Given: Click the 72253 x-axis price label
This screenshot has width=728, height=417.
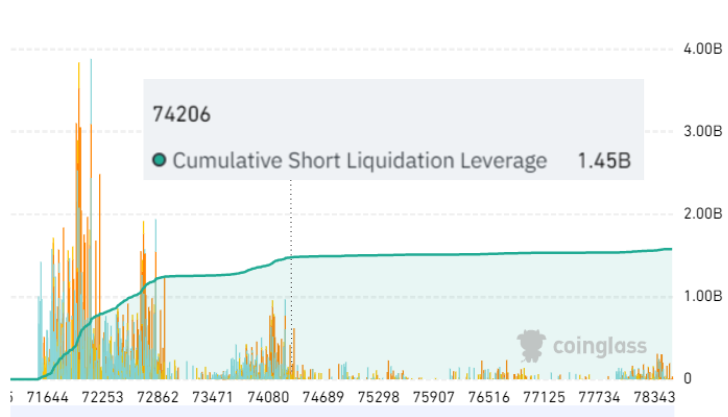Looking at the screenshot, I should [102, 397].
